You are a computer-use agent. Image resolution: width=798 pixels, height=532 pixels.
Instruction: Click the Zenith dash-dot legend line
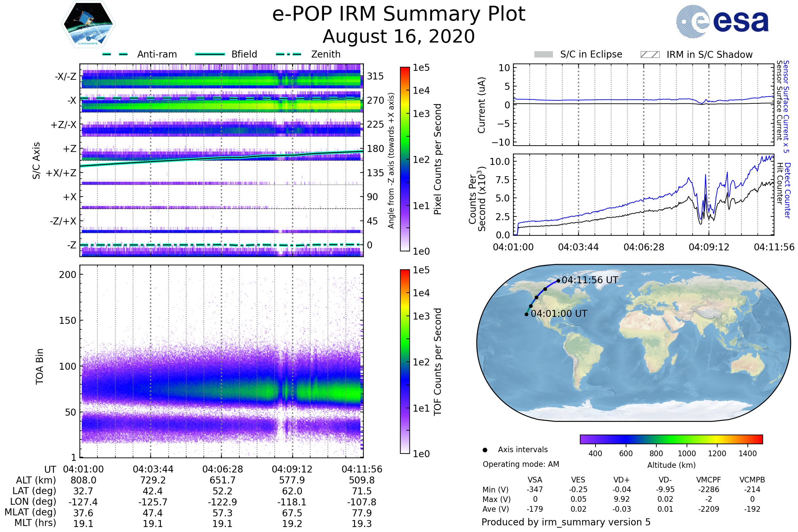point(288,54)
